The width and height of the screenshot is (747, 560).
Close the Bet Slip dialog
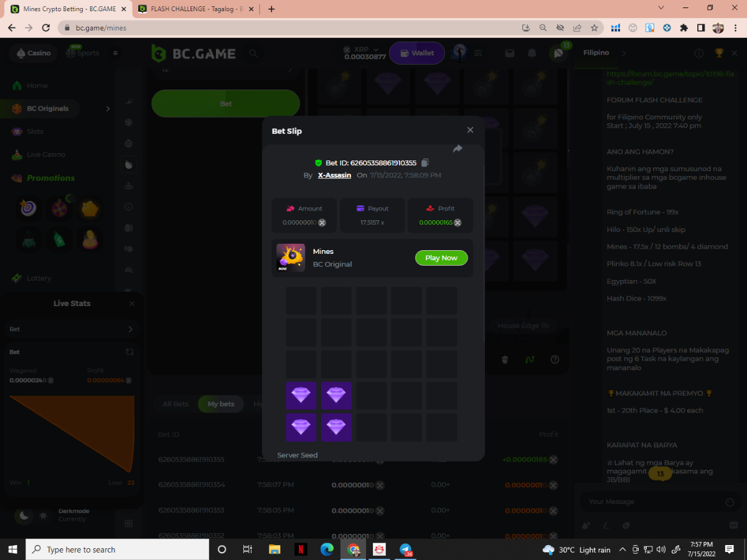[470, 130]
